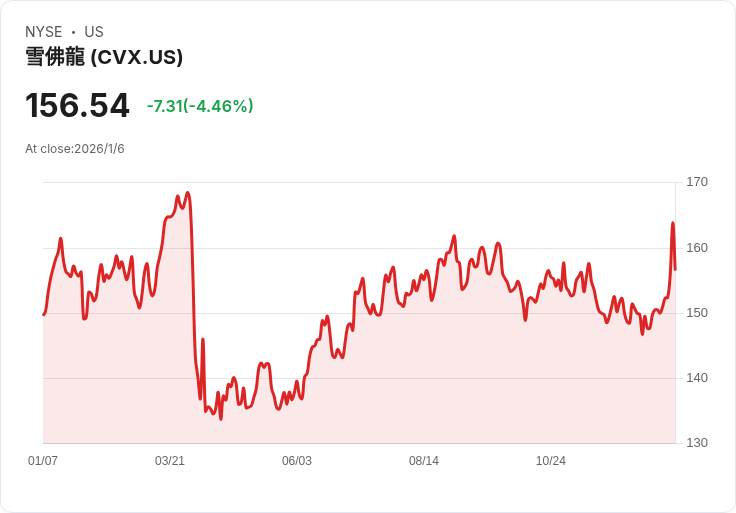Viewport: 736px width, 513px height.
Task: Click the chart's lowest trough below 140
Action: [x=221, y=418]
